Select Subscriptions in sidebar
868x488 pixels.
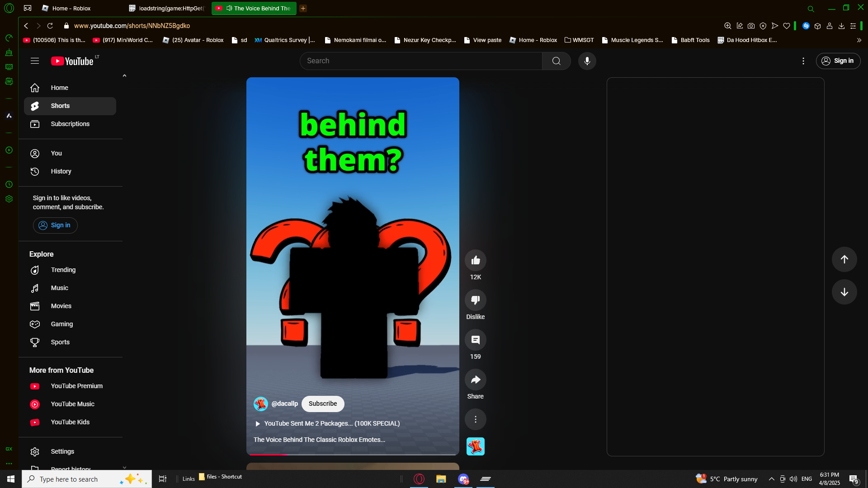70,124
